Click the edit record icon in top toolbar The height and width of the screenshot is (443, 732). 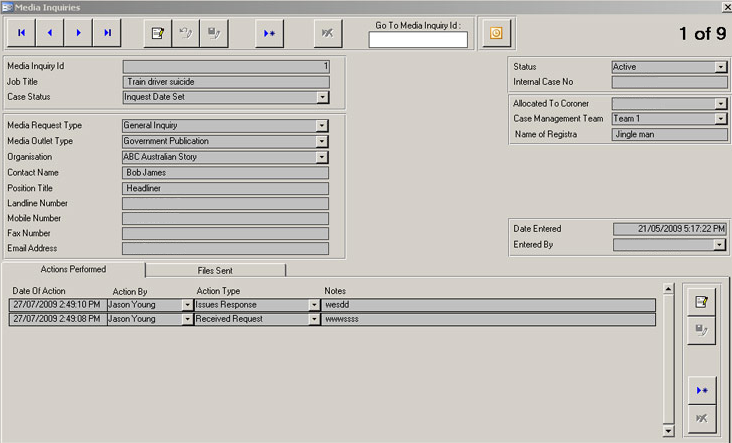coord(158,33)
